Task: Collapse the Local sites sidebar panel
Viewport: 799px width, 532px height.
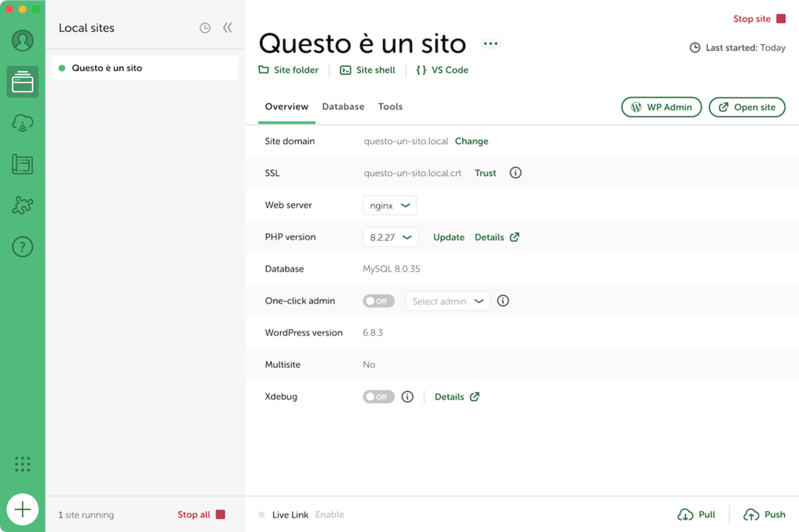Action: (x=228, y=28)
